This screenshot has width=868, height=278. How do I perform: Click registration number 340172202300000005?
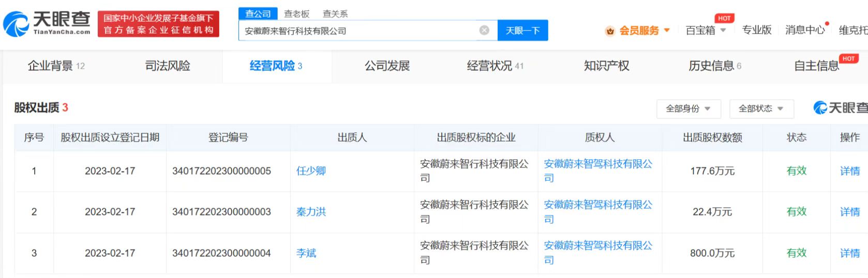pos(221,171)
